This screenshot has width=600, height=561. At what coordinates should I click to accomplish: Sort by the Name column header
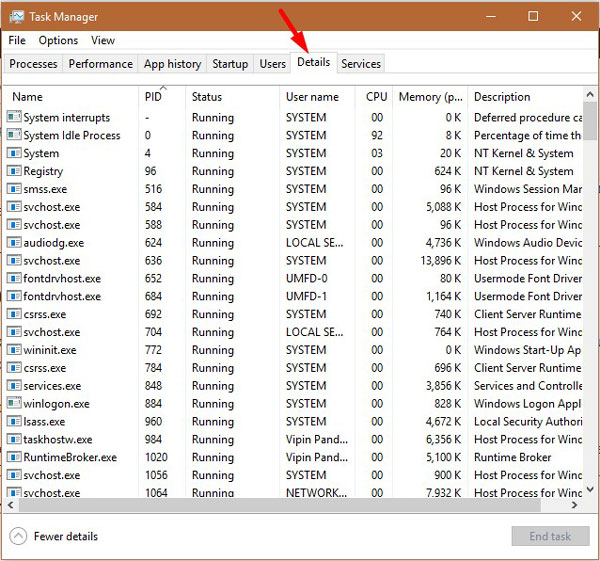pyautogui.click(x=72, y=97)
